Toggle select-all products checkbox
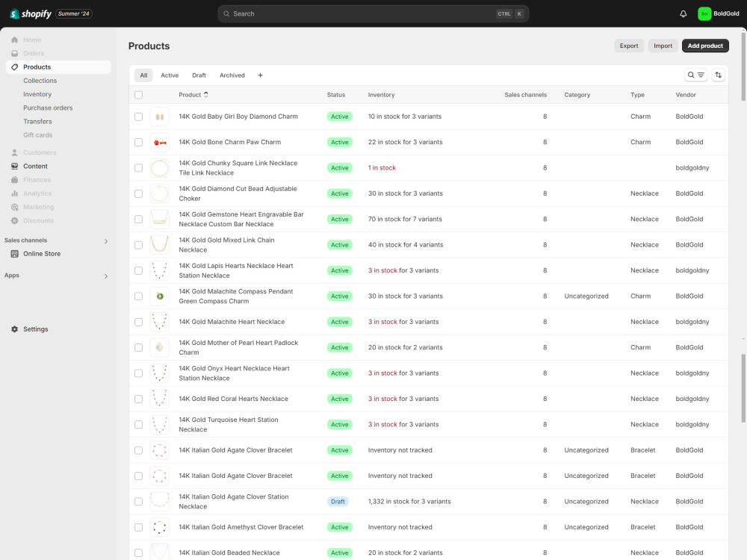This screenshot has width=747, height=560. (139, 95)
